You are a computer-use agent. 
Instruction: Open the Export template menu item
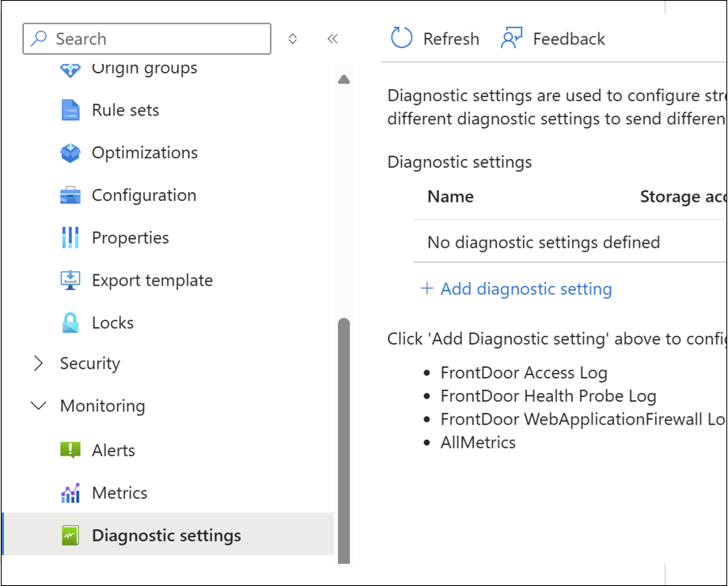click(x=152, y=281)
